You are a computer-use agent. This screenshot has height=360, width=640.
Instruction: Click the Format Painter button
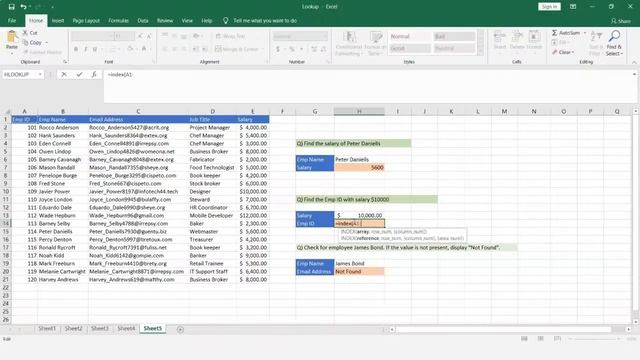pos(43,52)
